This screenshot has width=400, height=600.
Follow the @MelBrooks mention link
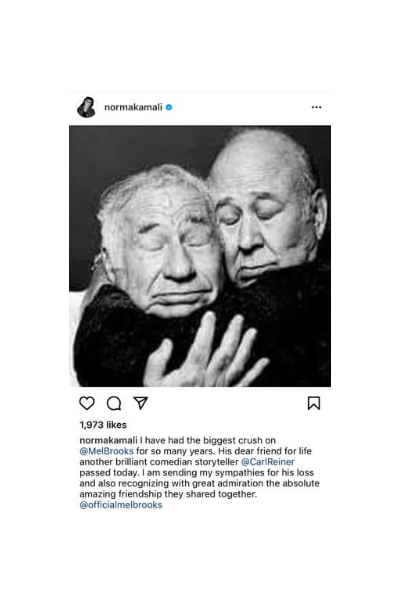pos(106,451)
